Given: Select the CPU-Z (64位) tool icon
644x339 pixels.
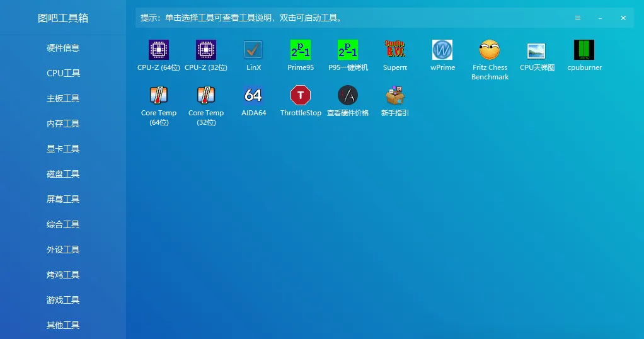Looking at the screenshot, I should (x=159, y=50).
